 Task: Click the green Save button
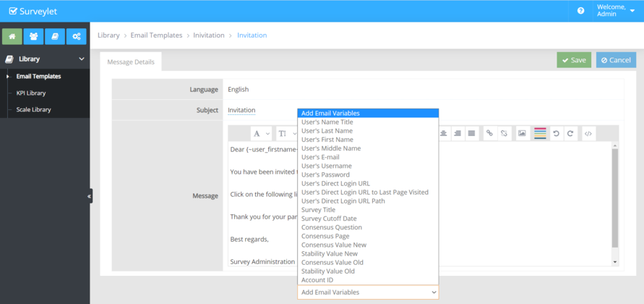(573, 60)
